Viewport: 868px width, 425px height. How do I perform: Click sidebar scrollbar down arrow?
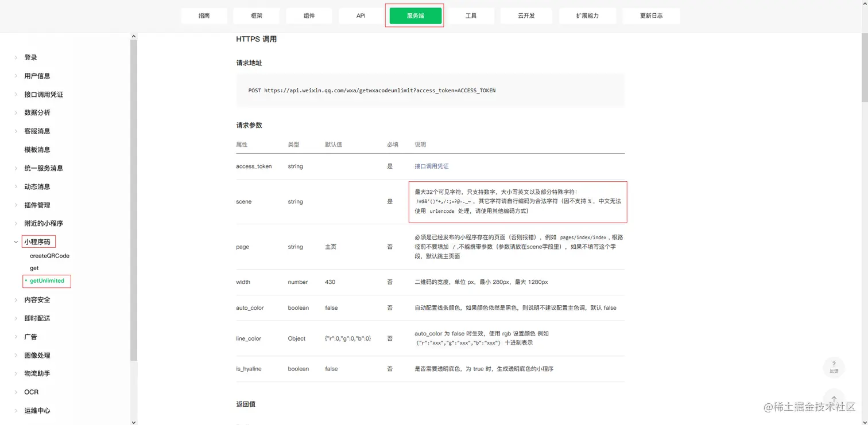pos(134,422)
